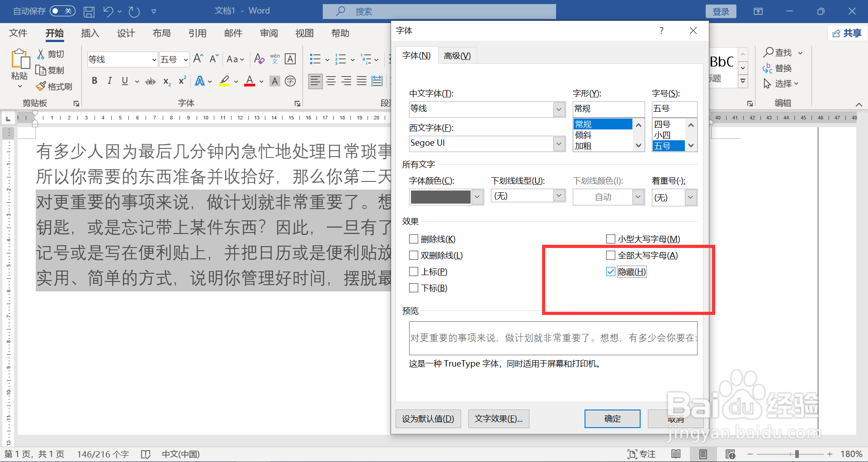This screenshot has width=868, height=462.
Task: Select the strikethrough icon
Action: point(150,81)
